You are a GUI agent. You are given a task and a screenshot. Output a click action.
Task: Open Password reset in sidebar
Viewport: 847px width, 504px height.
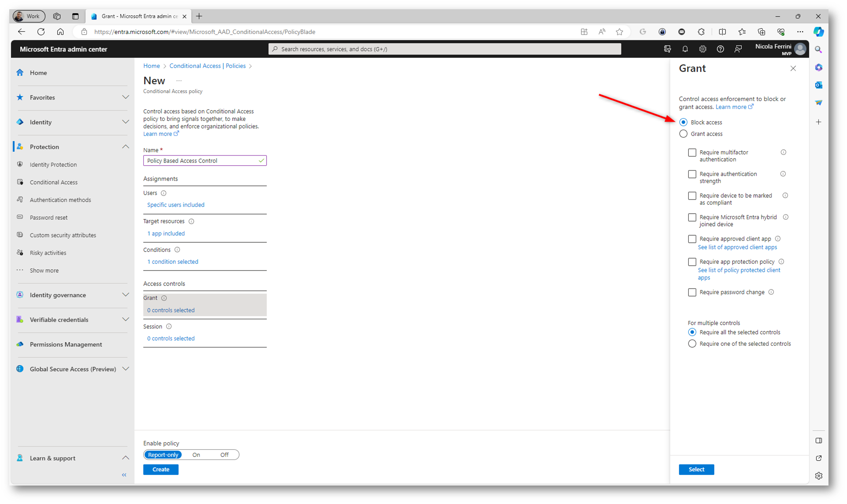click(48, 217)
